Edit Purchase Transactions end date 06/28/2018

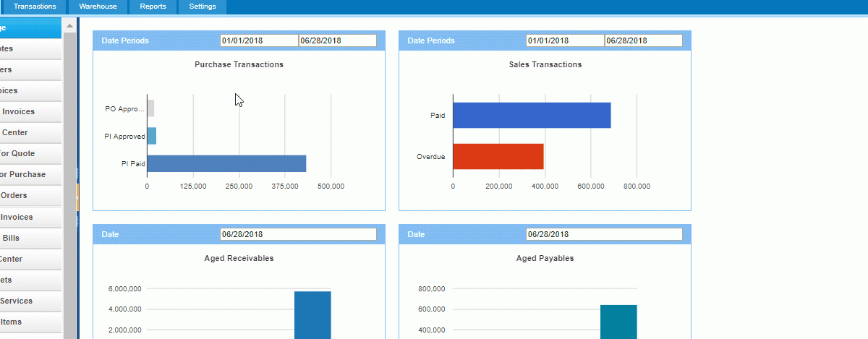pos(338,40)
